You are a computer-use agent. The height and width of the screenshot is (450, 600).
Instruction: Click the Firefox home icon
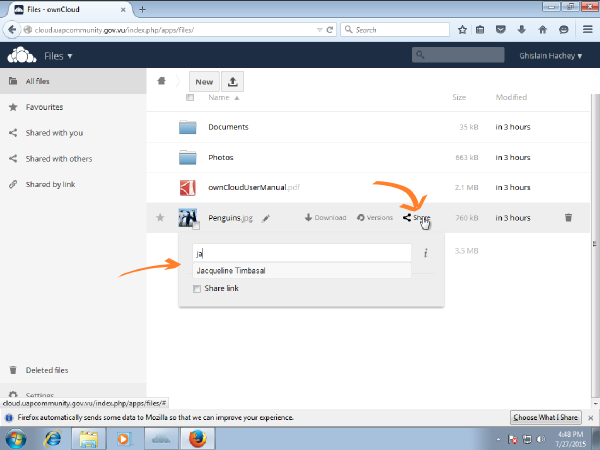(x=543, y=29)
